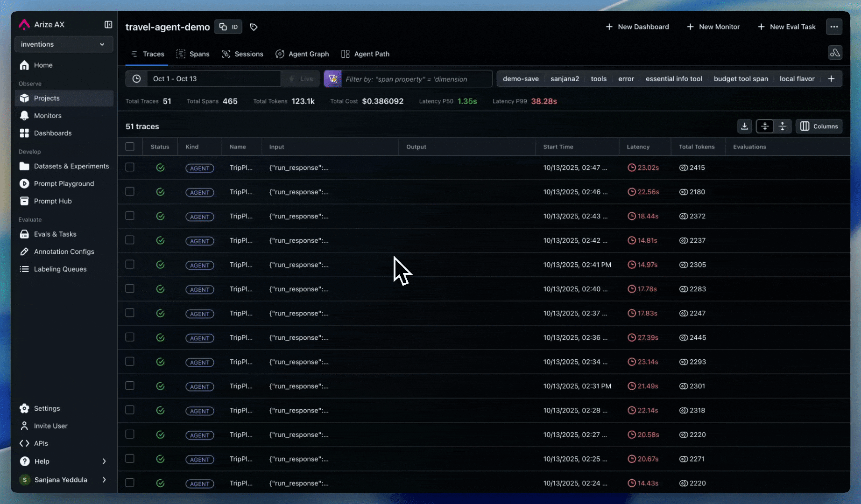The width and height of the screenshot is (861, 504).
Task: Switch to the Spans tab
Action: pyautogui.click(x=193, y=54)
